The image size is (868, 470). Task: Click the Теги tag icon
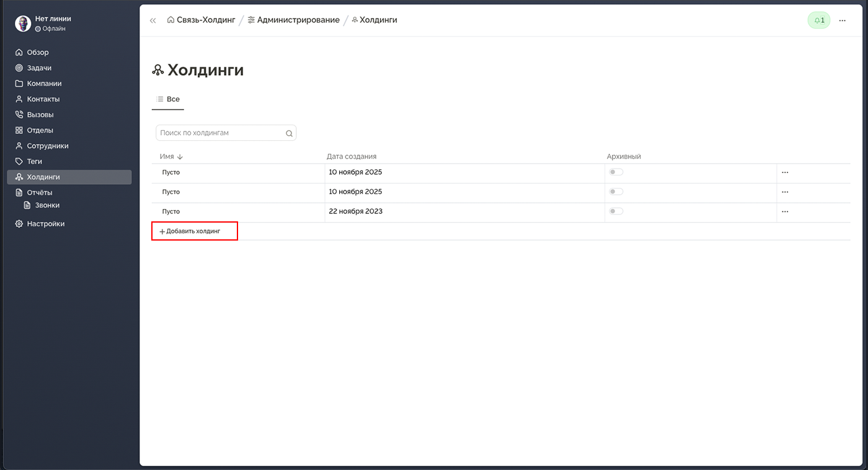19,161
